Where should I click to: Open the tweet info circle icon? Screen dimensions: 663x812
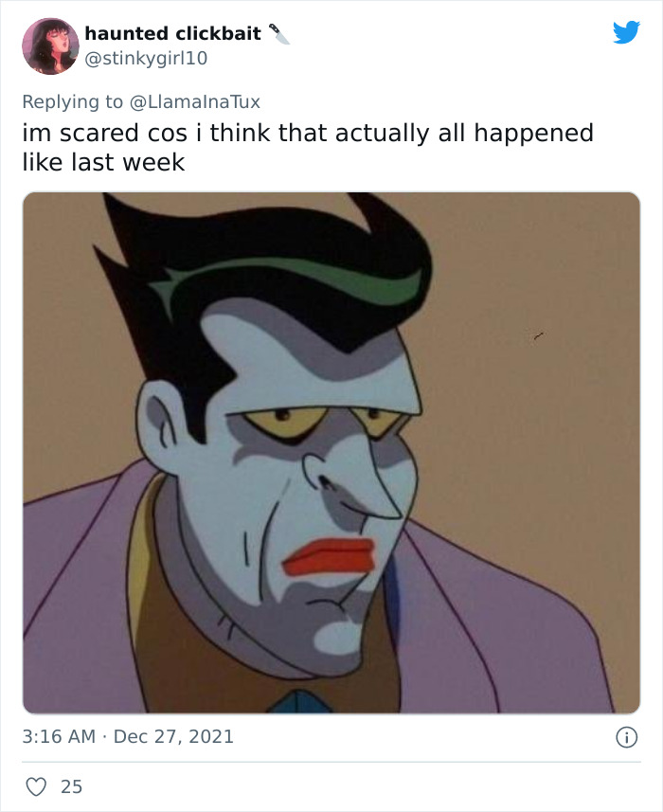coord(626,737)
